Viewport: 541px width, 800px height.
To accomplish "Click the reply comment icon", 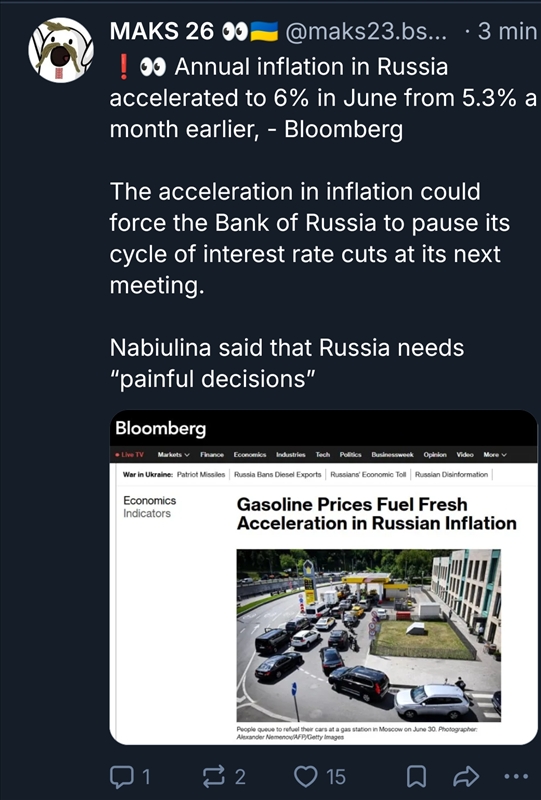I will (x=120, y=777).
